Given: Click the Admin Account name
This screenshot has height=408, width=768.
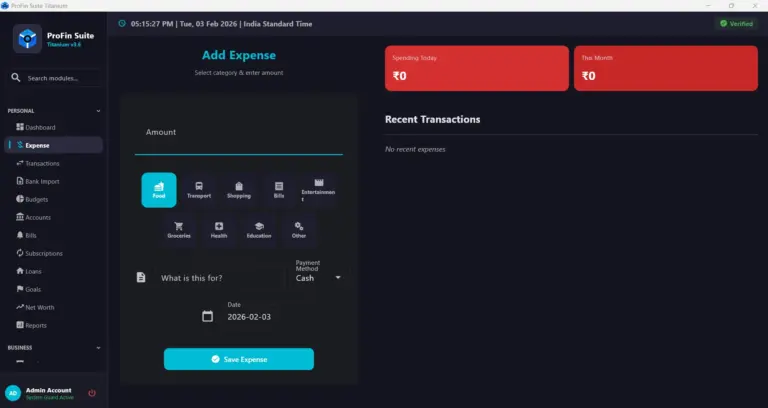Looking at the screenshot, I should click(x=48, y=390).
